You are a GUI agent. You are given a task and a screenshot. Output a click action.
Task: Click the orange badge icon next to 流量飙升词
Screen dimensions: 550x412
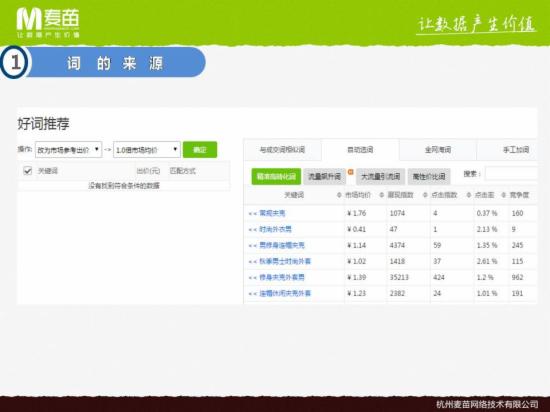pyautogui.click(x=350, y=172)
